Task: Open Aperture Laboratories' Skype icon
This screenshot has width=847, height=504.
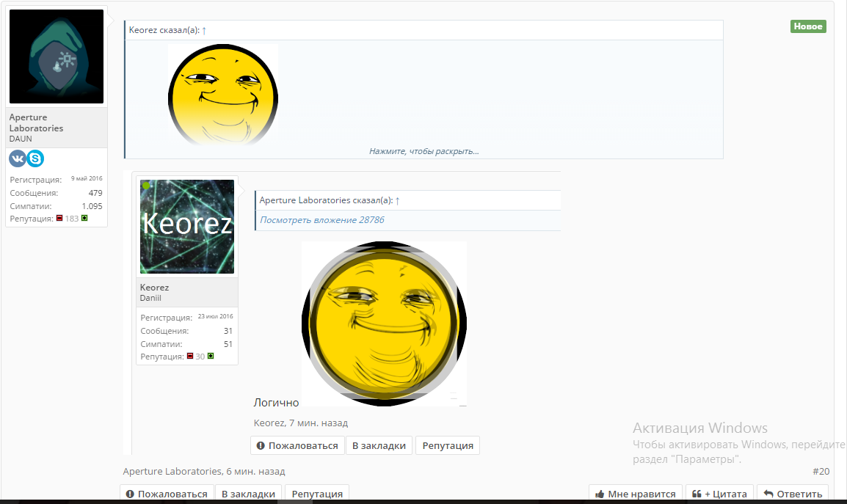Action: tap(36, 158)
